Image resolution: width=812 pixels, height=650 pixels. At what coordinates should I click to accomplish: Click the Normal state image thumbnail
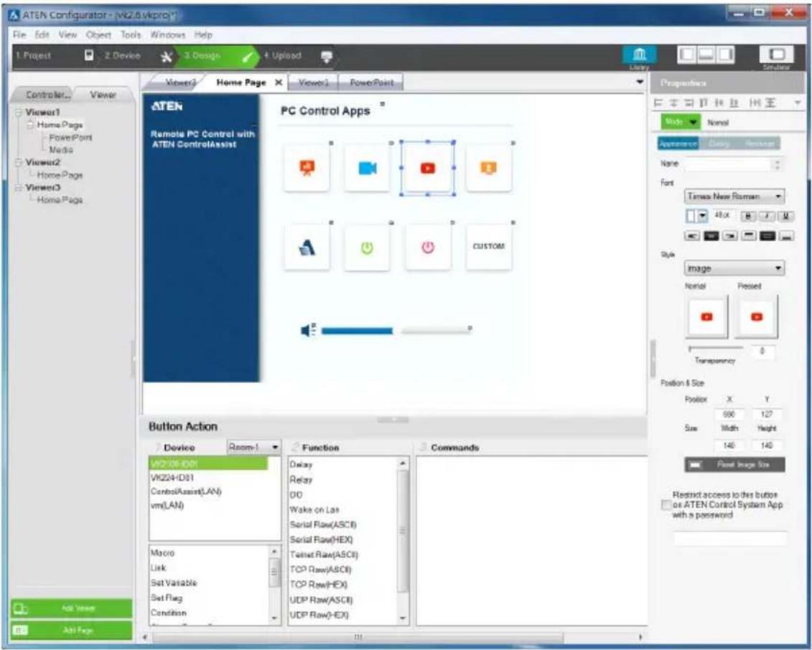(x=706, y=316)
